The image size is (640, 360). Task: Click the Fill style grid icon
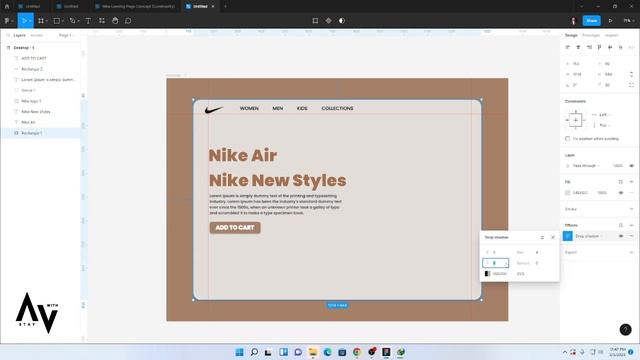(621, 182)
